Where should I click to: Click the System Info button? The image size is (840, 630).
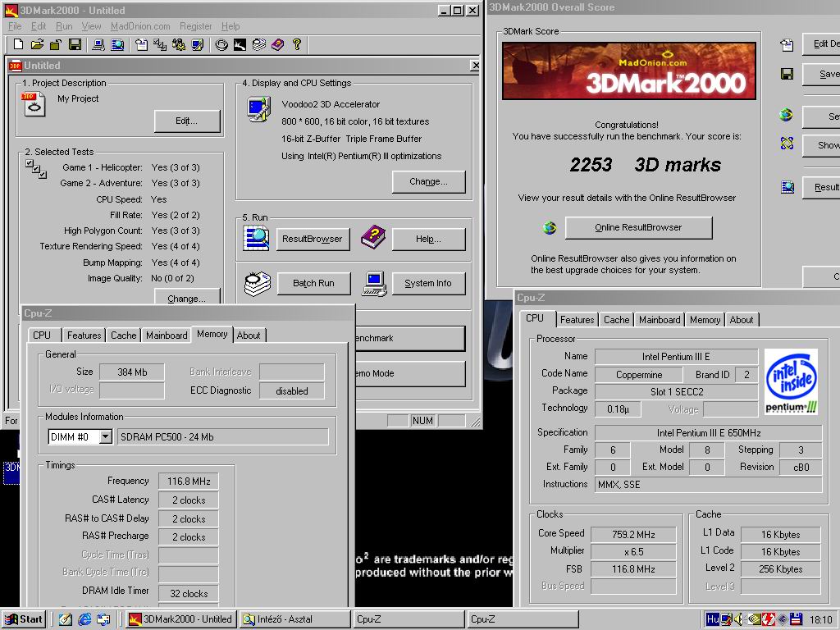428,283
